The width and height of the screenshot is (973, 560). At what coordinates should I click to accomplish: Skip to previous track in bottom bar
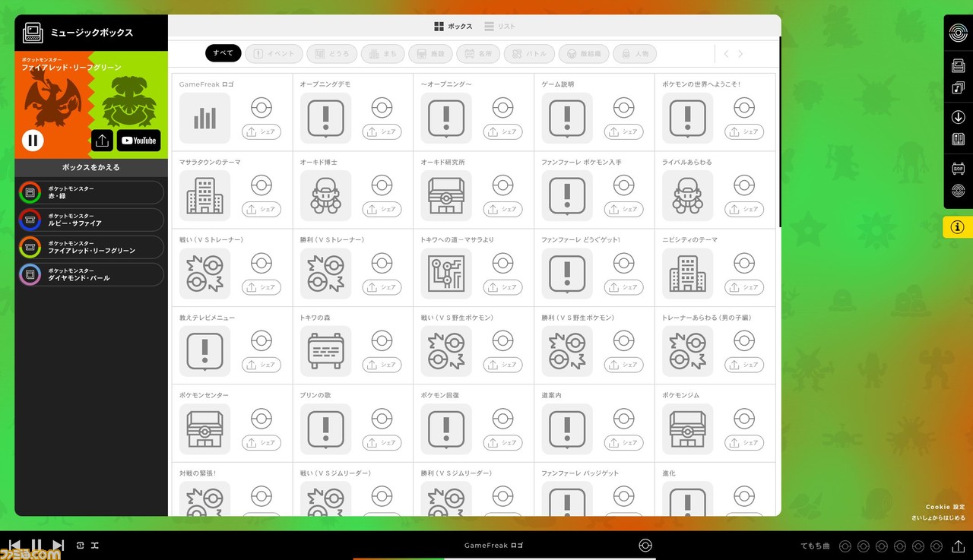[x=14, y=546]
